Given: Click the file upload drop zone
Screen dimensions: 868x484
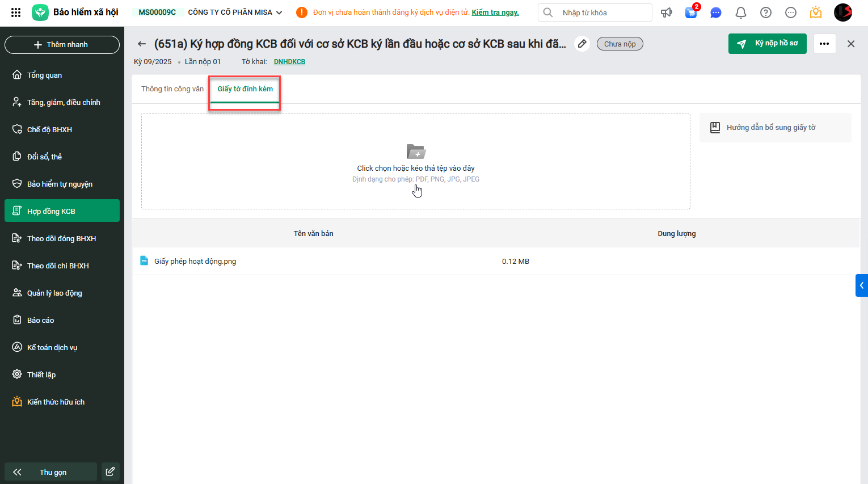Looking at the screenshot, I should (x=416, y=161).
